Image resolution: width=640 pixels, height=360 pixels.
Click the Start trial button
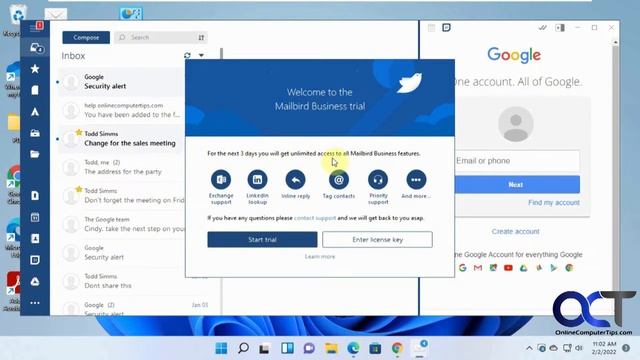[262, 240]
